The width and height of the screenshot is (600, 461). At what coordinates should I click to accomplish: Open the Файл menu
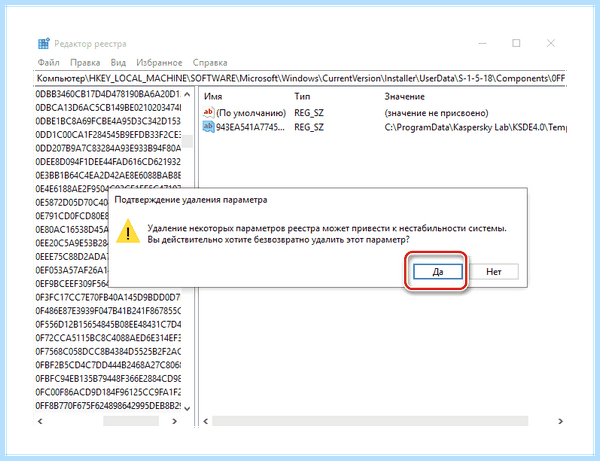coord(49,62)
